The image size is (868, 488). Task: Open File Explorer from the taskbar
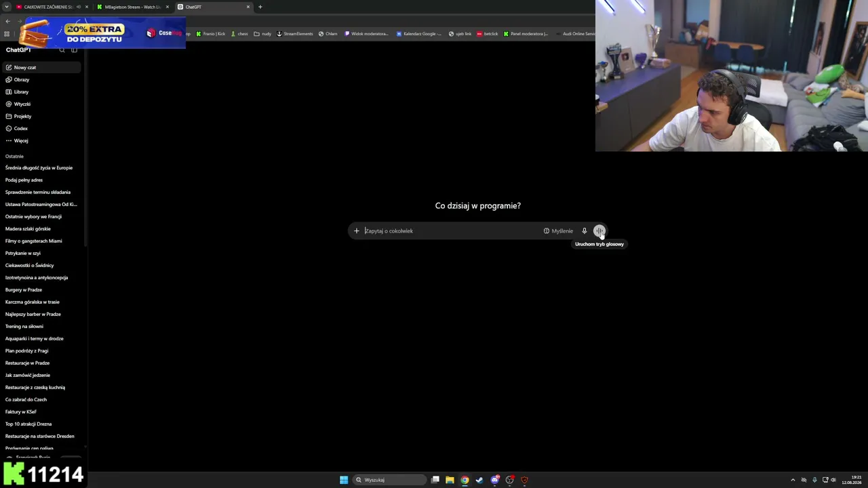tap(450, 480)
